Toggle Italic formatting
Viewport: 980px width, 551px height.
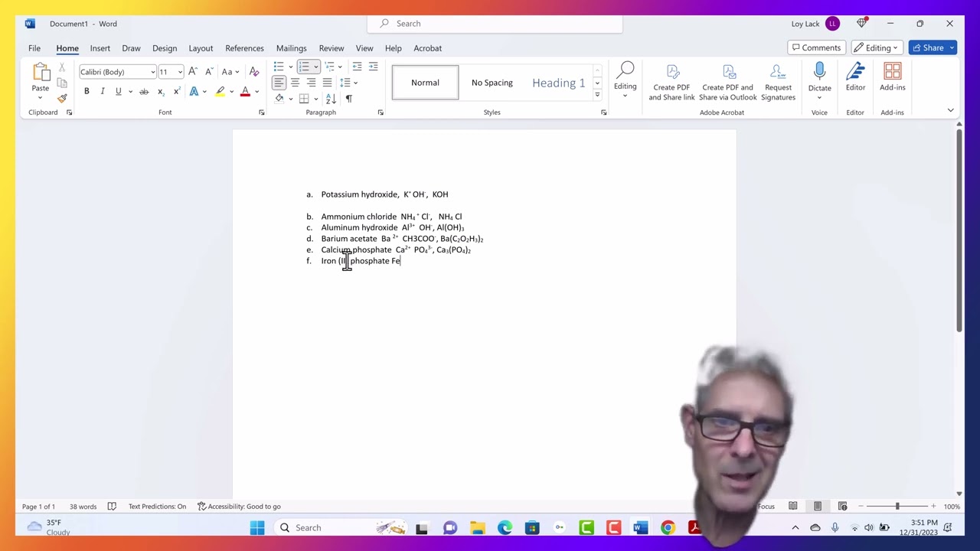[102, 92]
